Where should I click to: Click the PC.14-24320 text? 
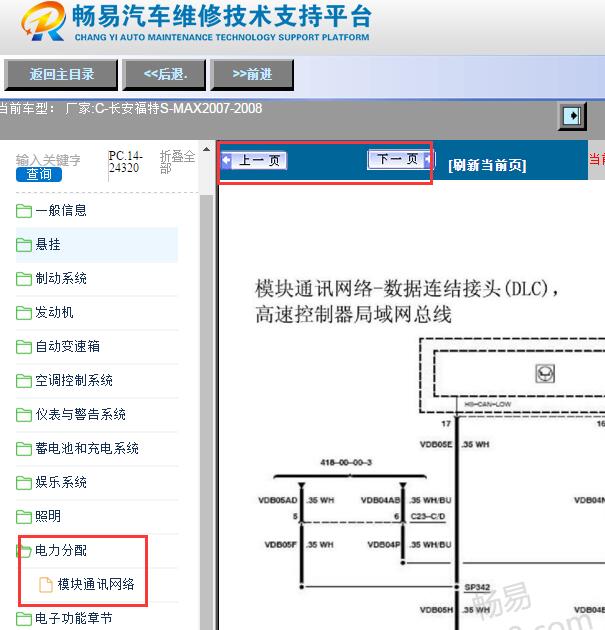pos(125,162)
